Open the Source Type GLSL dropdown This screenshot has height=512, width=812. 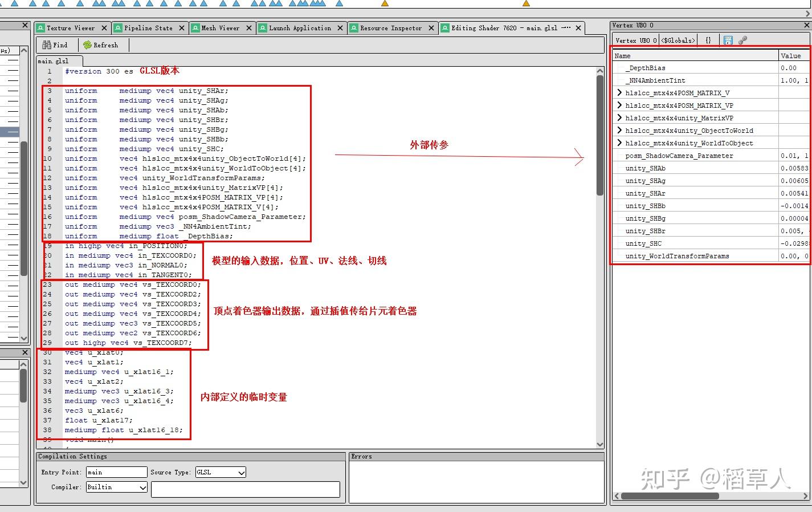[x=221, y=472]
